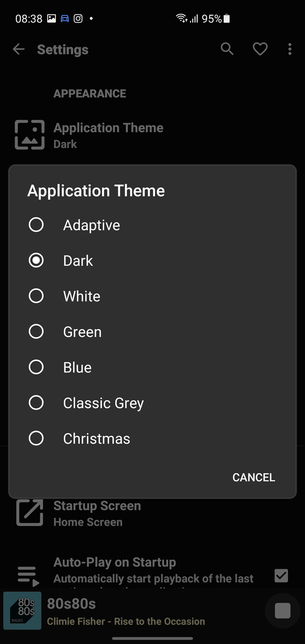Tap the Application Theme picture icon
The width and height of the screenshot is (305, 644).
tap(29, 135)
